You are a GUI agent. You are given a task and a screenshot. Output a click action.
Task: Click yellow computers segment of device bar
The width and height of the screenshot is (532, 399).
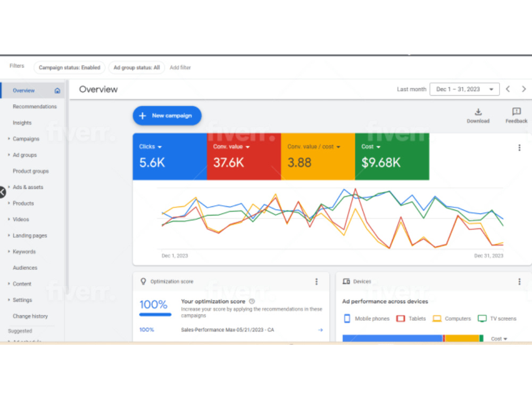462,338
